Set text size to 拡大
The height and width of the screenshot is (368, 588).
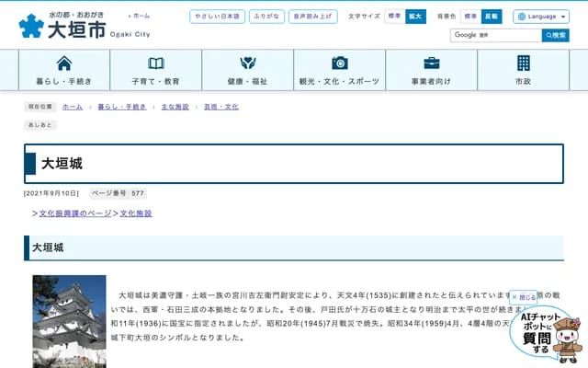point(415,17)
